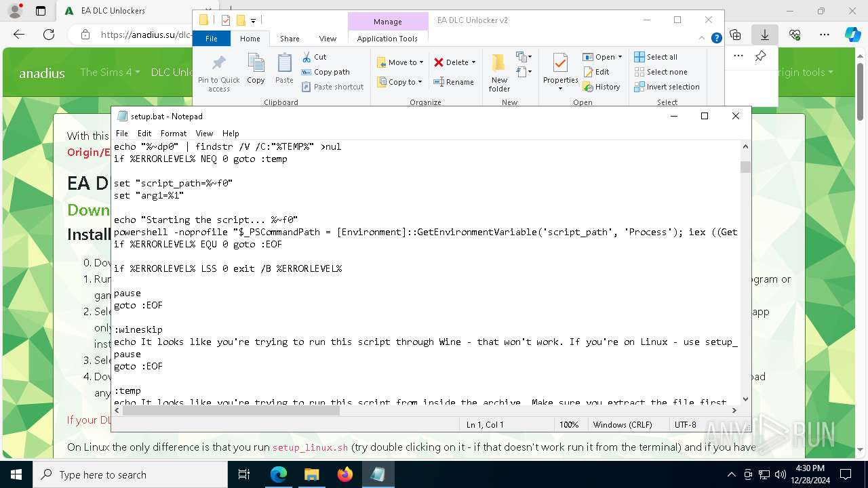Image resolution: width=868 pixels, height=488 pixels.
Task: Open Edge Downloads icon
Action: point(765,35)
